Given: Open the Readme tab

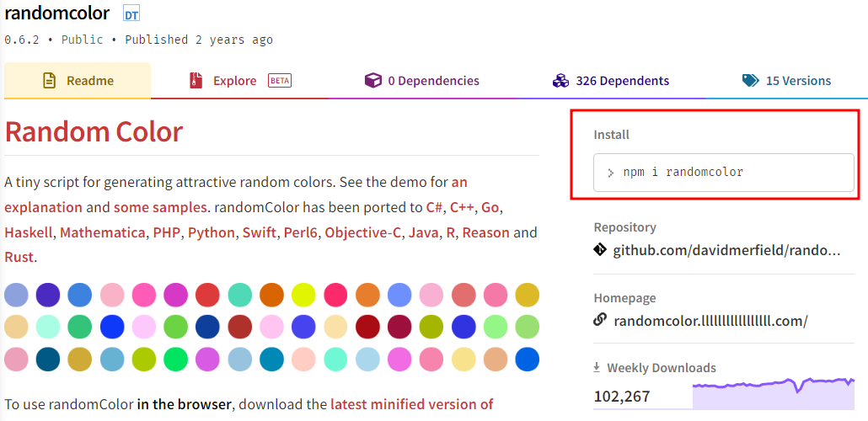Looking at the screenshot, I should coord(78,81).
